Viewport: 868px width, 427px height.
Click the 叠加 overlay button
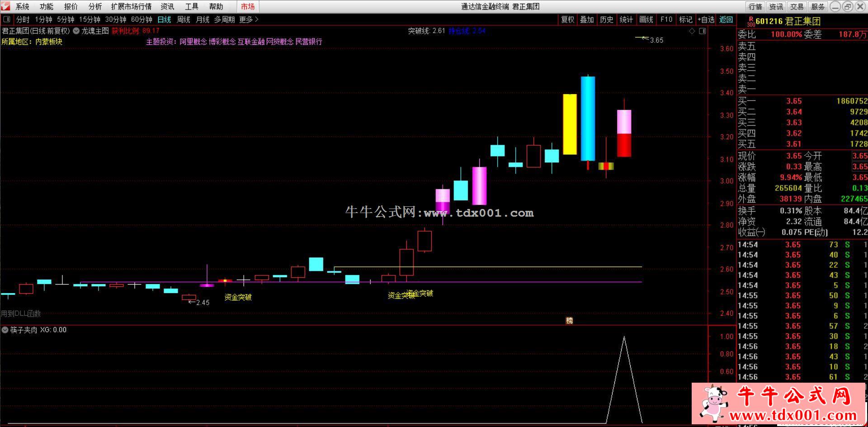pos(587,19)
